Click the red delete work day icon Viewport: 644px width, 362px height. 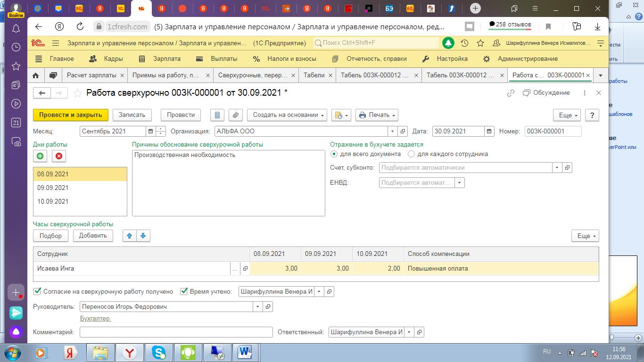(x=59, y=156)
